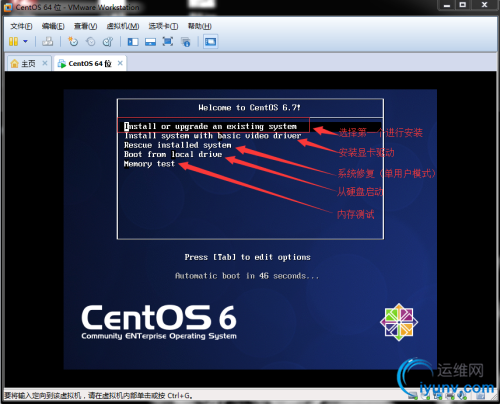Close the CentOS 64 位 tab

(120, 63)
